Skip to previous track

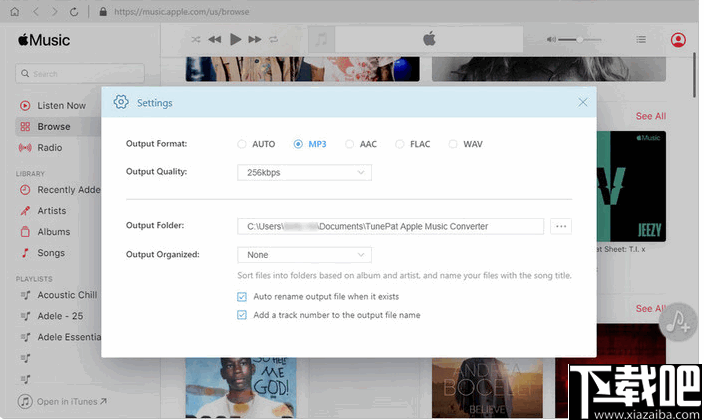[215, 40]
